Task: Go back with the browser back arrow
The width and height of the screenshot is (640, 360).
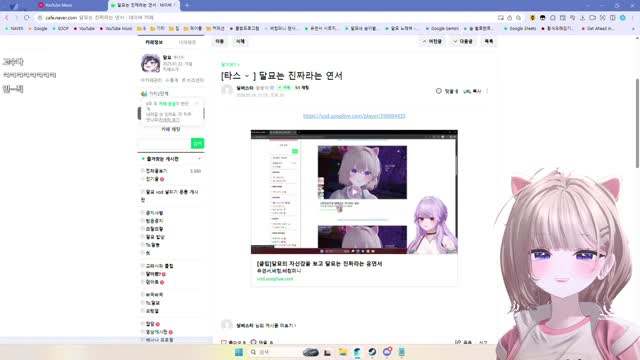Action: (7, 18)
